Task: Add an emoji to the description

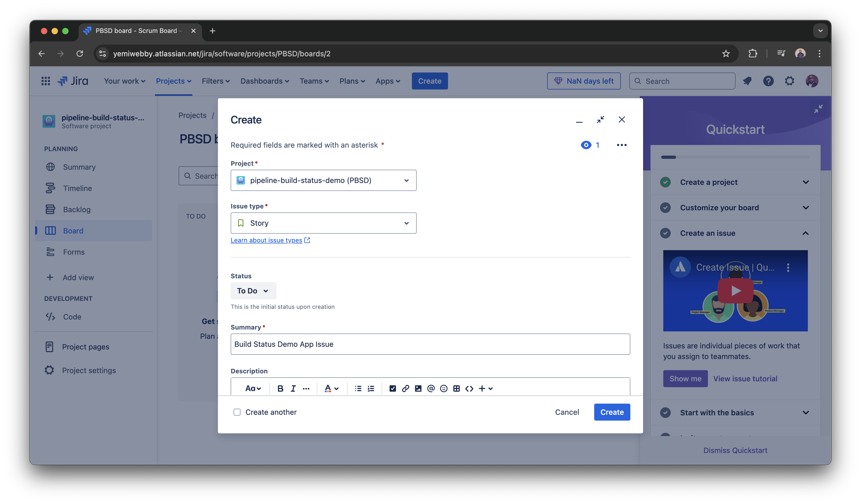Action: click(444, 388)
